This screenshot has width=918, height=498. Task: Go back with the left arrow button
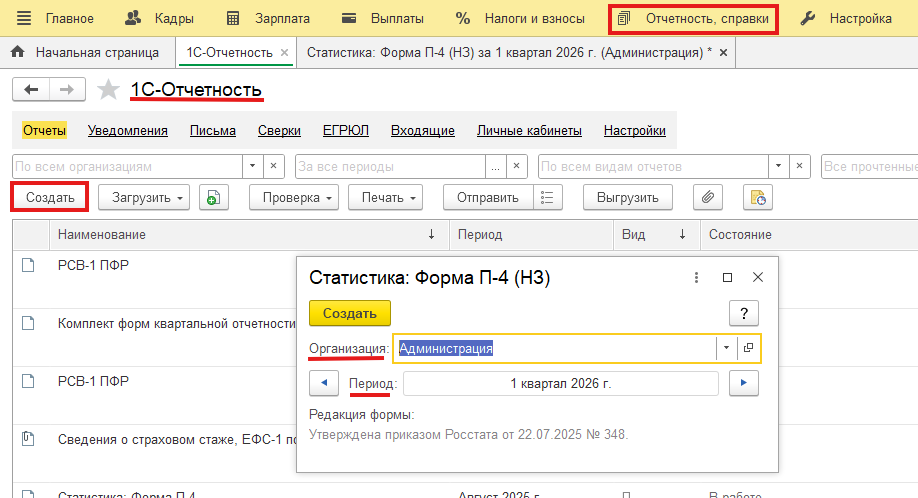(x=31, y=90)
